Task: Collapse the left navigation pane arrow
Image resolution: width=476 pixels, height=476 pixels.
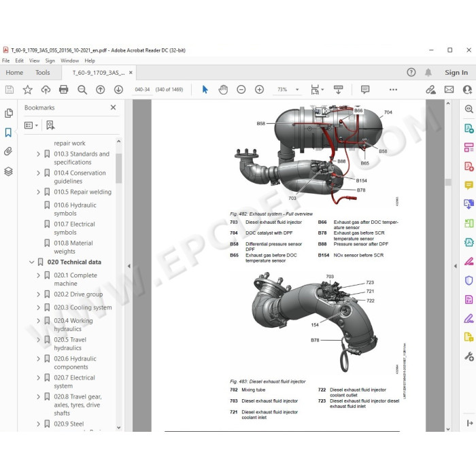Action: (x=129, y=267)
